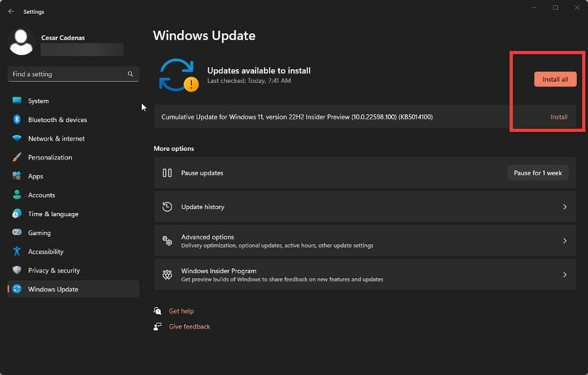588x375 pixels.
Task: Click the search magnifier in Find a setting
Action: (x=130, y=74)
